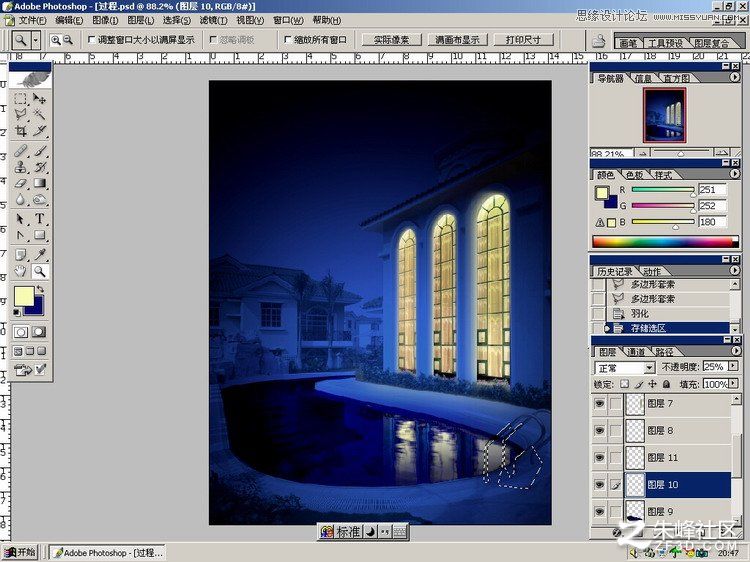Open the Navigator panel flyout menu

tap(735, 77)
